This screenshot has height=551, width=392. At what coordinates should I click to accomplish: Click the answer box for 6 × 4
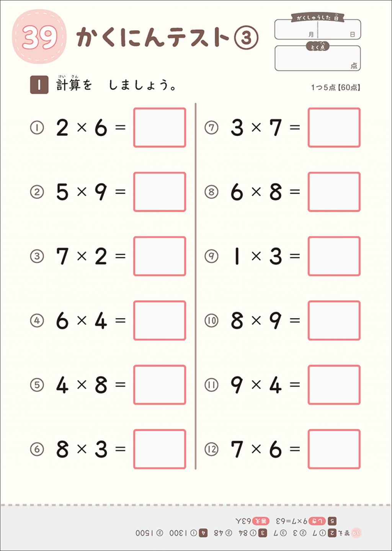(x=160, y=320)
